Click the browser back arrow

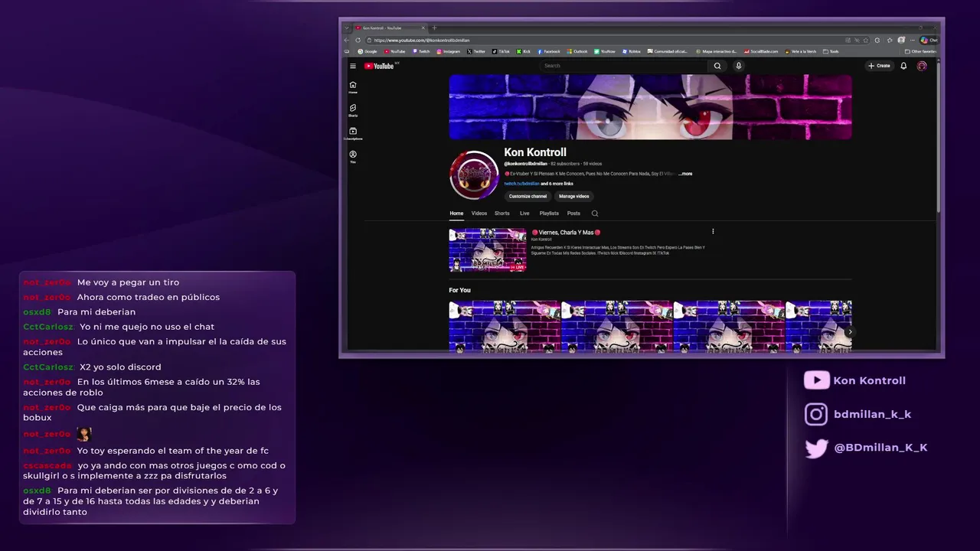[346, 40]
